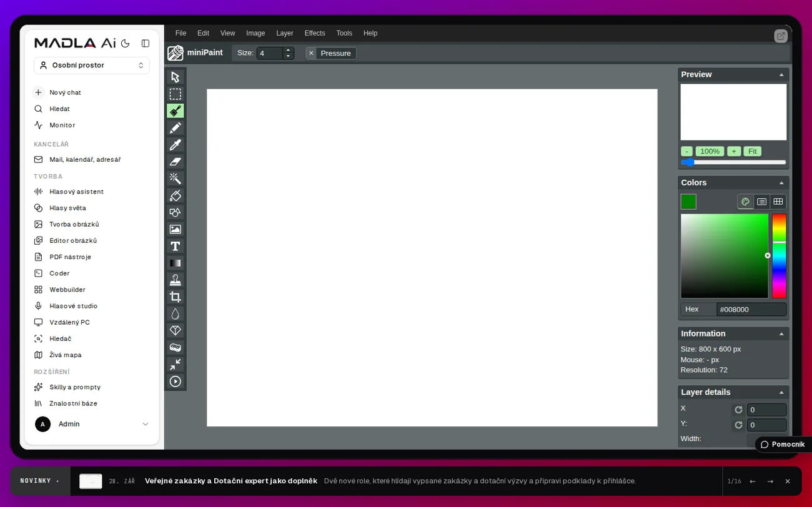This screenshot has width=812, height=507.
Task: Open the Image menu
Action: point(255,33)
